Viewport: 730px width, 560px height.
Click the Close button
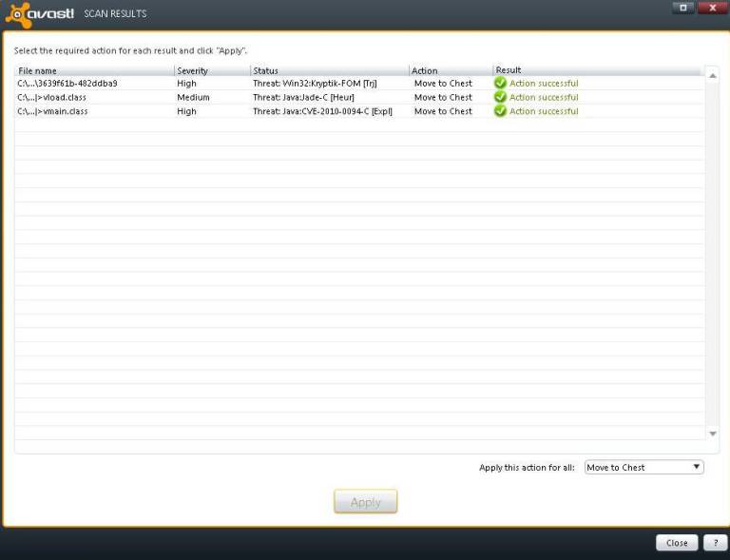(677, 542)
